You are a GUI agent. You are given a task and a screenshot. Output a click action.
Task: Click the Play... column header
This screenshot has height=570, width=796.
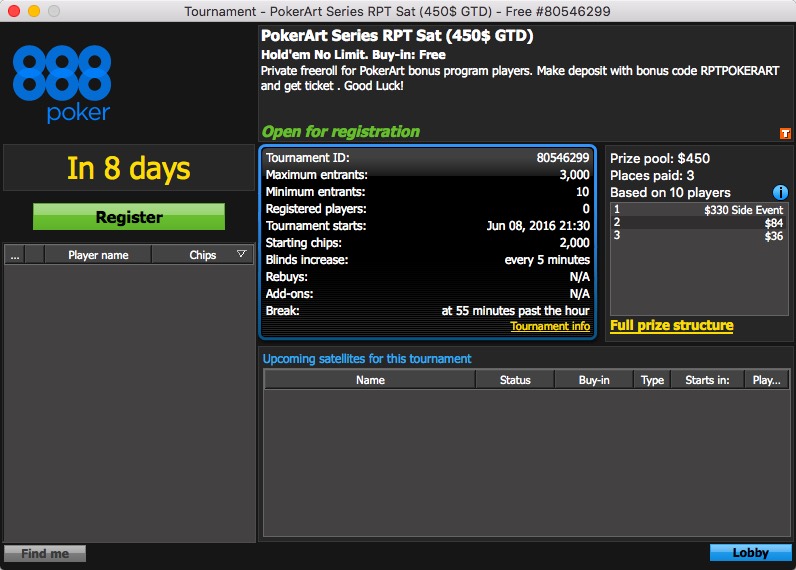click(767, 380)
